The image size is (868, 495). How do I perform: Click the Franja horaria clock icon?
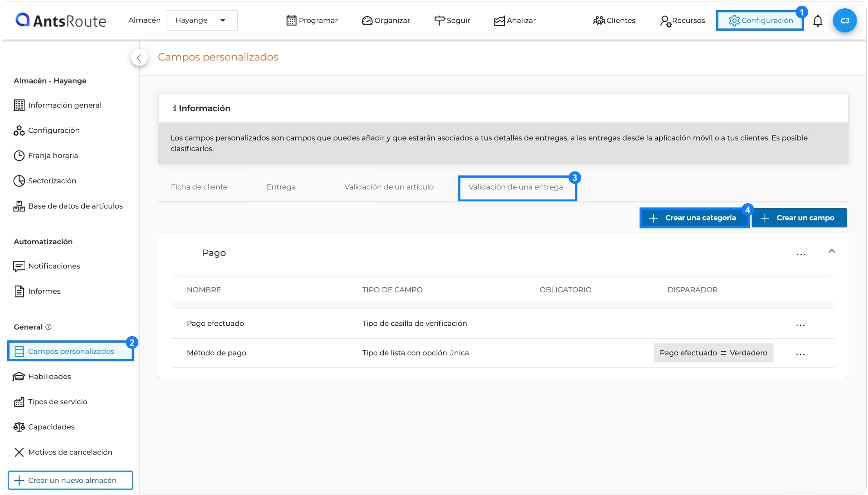click(x=19, y=156)
